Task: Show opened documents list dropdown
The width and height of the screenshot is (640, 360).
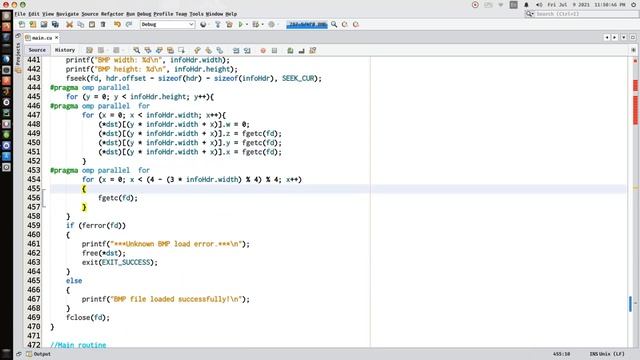Action: point(624,37)
